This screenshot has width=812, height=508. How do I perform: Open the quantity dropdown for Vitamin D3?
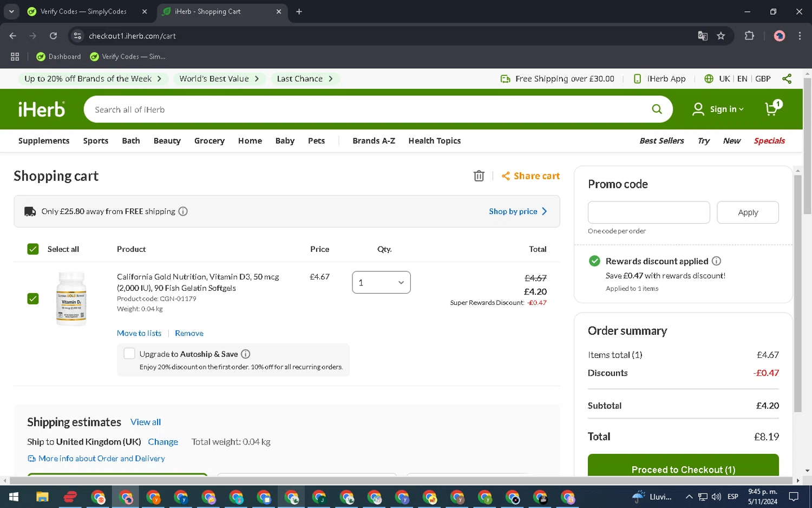click(x=381, y=282)
